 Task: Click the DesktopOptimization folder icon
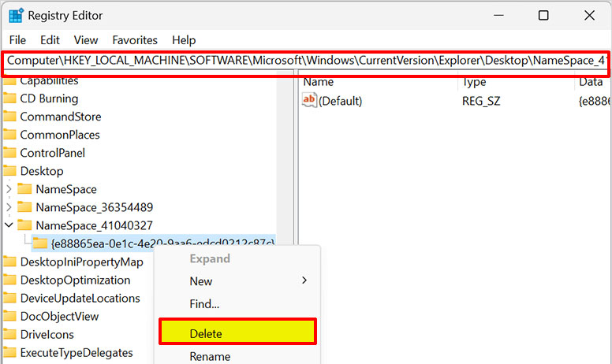coord(9,280)
